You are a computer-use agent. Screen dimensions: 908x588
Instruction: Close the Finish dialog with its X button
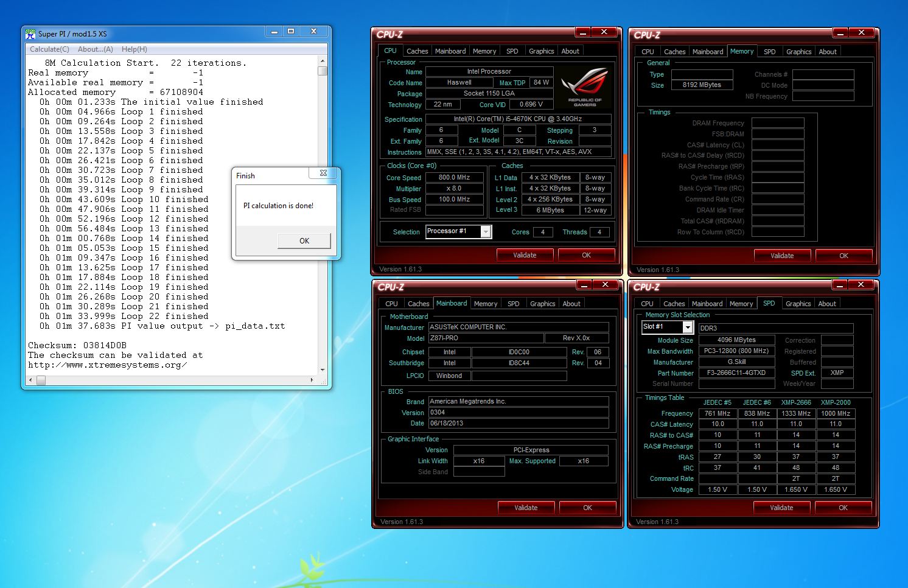coord(323,173)
